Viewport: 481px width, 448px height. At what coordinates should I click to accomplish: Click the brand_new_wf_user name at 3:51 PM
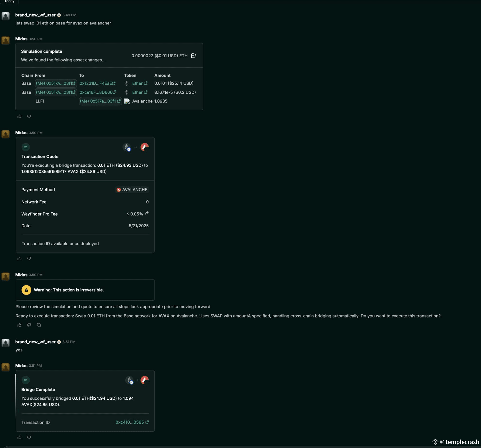(x=35, y=342)
